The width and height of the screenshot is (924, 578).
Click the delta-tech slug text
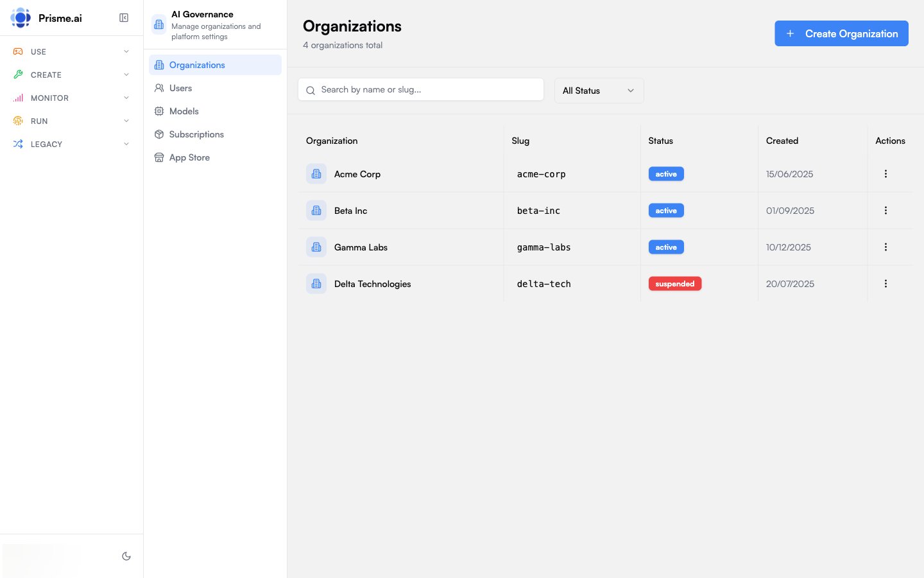(544, 284)
